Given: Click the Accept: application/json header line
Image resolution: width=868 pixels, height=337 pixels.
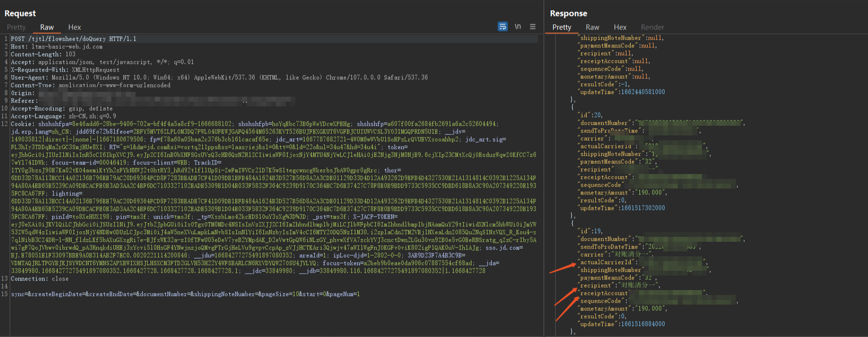Looking at the screenshot, I should pos(102,62).
